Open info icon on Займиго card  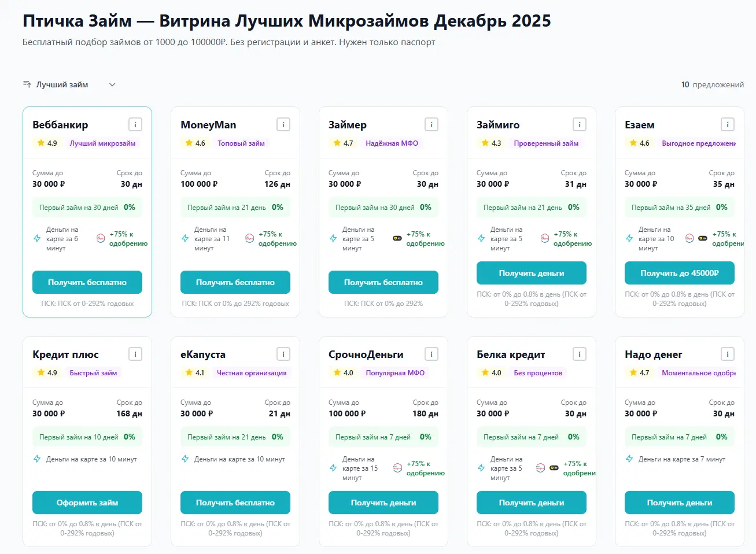pyautogui.click(x=580, y=124)
